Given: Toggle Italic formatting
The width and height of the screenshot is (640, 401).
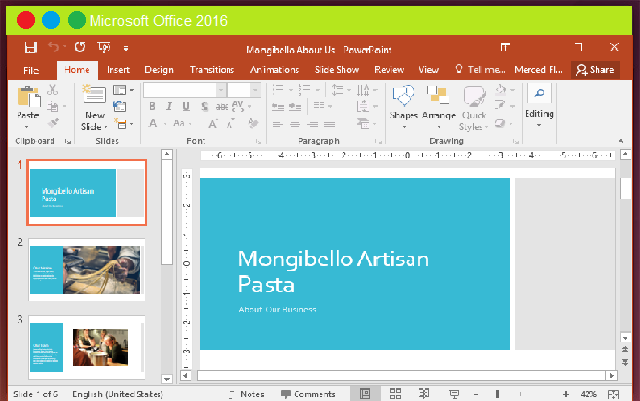Looking at the screenshot, I should (168, 107).
